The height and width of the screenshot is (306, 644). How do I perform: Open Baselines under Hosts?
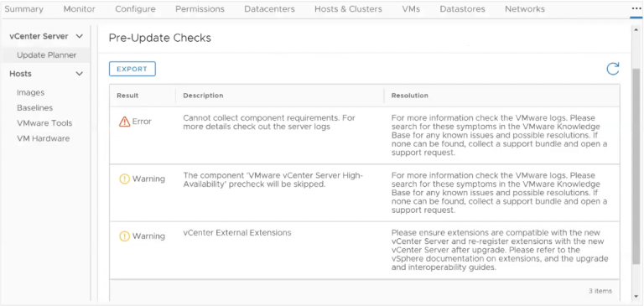35,108
